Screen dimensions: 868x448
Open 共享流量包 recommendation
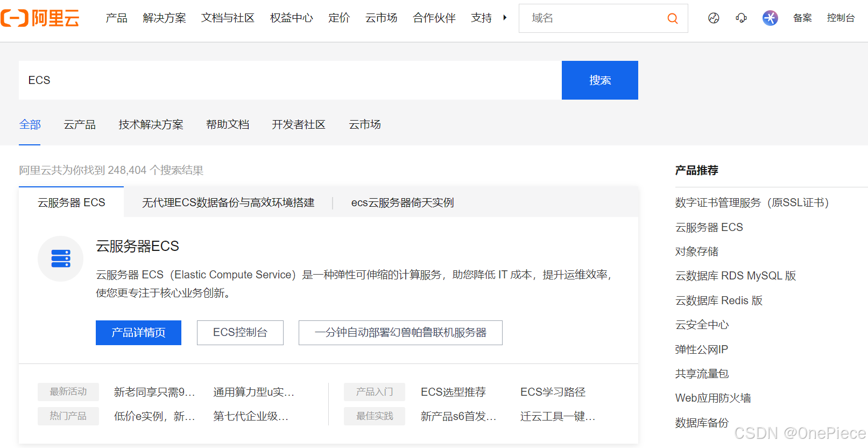(702, 374)
